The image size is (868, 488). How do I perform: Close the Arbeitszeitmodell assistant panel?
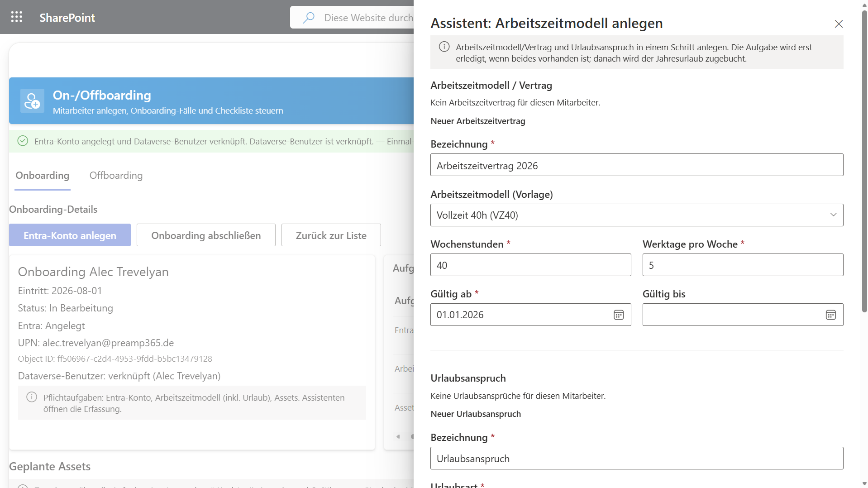coord(839,24)
